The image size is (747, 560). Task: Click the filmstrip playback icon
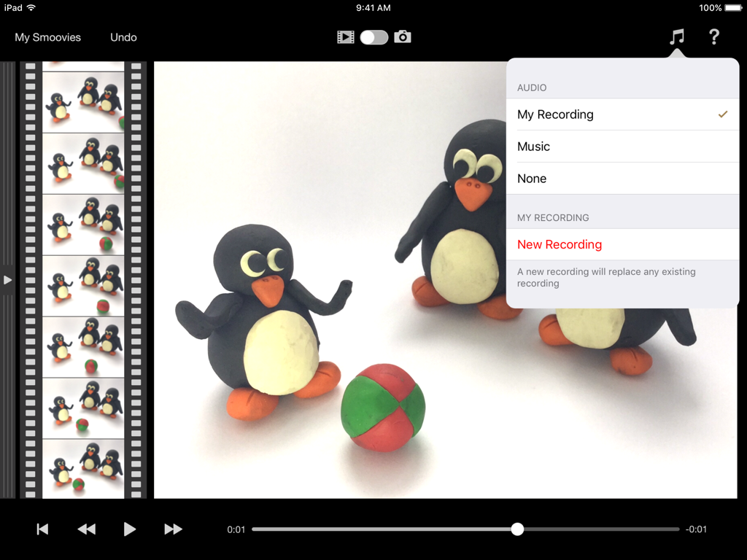[x=346, y=37]
